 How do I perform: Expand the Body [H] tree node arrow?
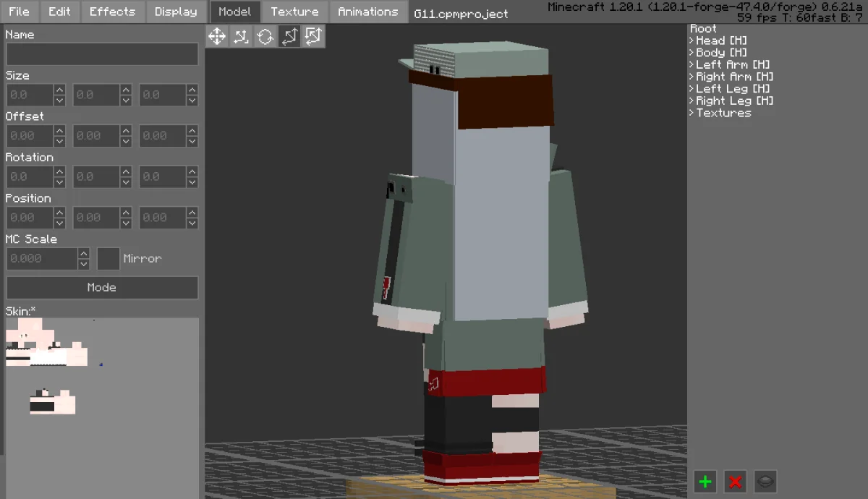692,53
